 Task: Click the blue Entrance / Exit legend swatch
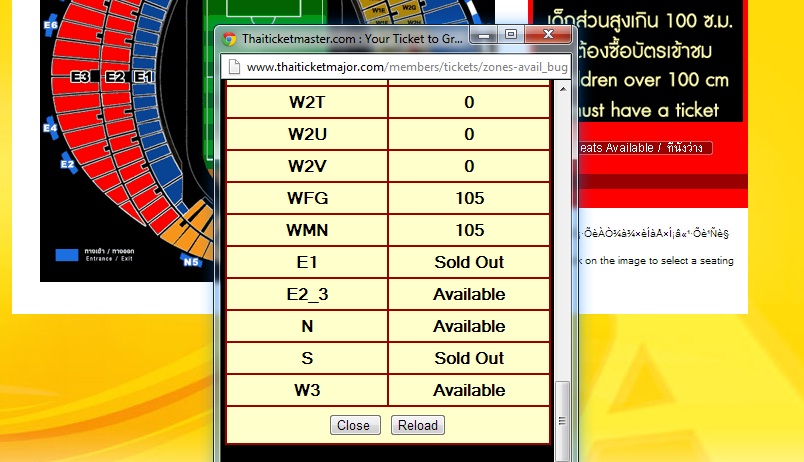(x=67, y=255)
